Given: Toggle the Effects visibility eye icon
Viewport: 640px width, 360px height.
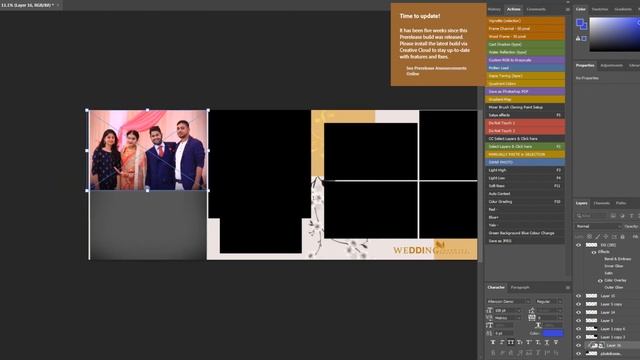Looking at the screenshot, I should pyautogui.click(x=593, y=252).
